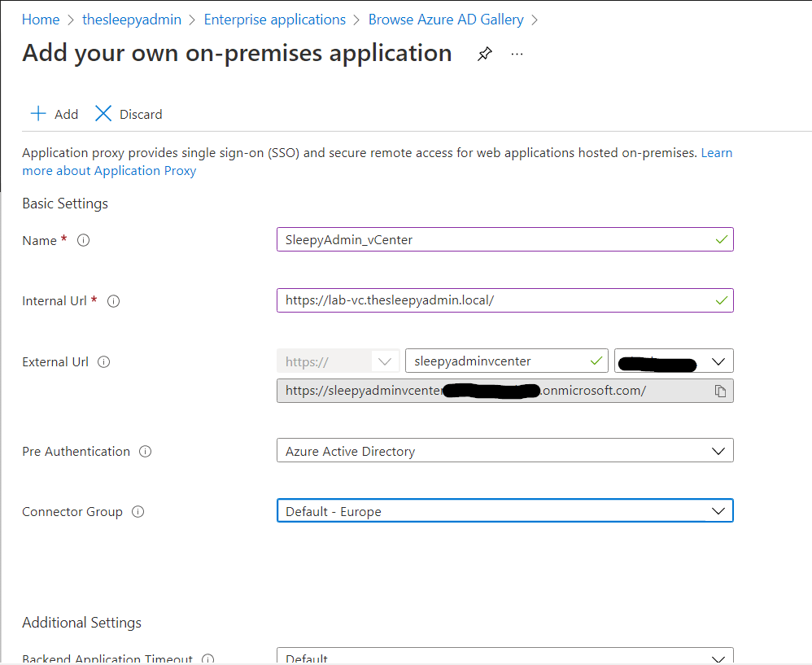Expand the Pre Authentication dropdown

[x=504, y=451]
